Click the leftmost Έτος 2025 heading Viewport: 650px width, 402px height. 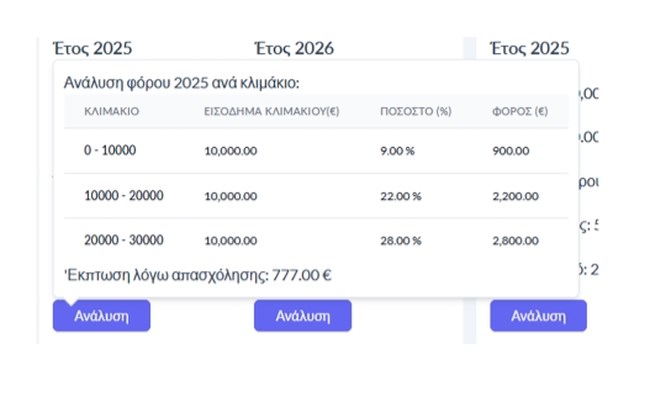click(x=92, y=48)
